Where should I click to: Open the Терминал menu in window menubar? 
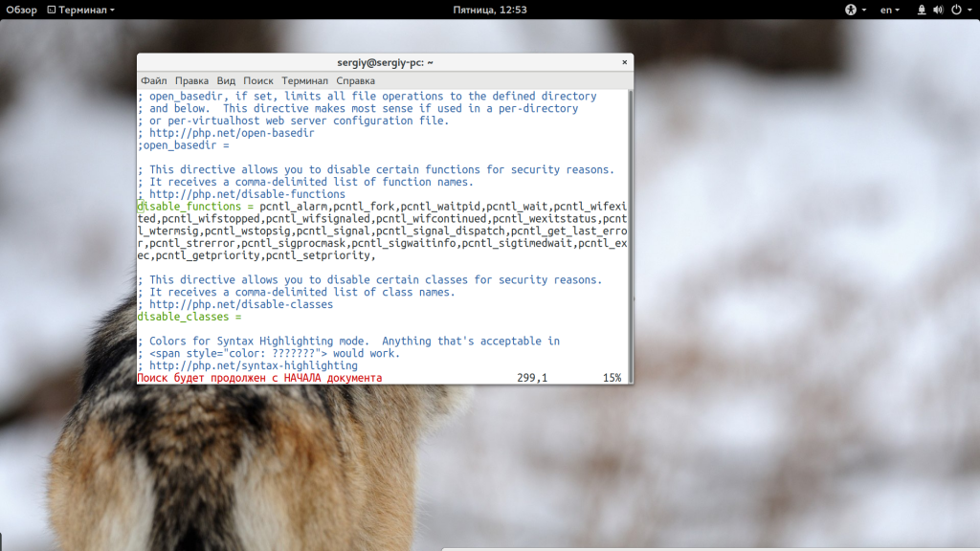pyautogui.click(x=304, y=81)
